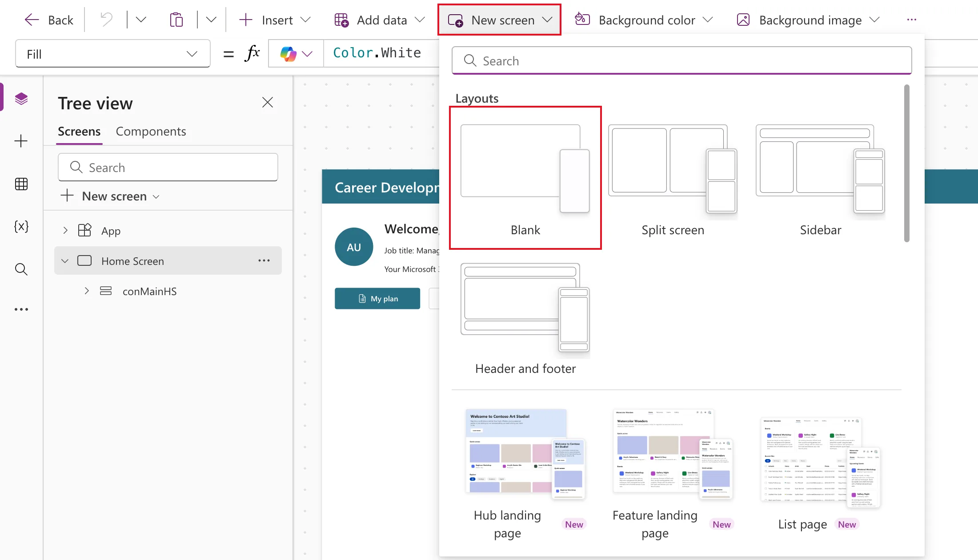The height and width of the screenshot is (560, 978).
Task: Click the Tree view search box
Action: pos(168,167)
